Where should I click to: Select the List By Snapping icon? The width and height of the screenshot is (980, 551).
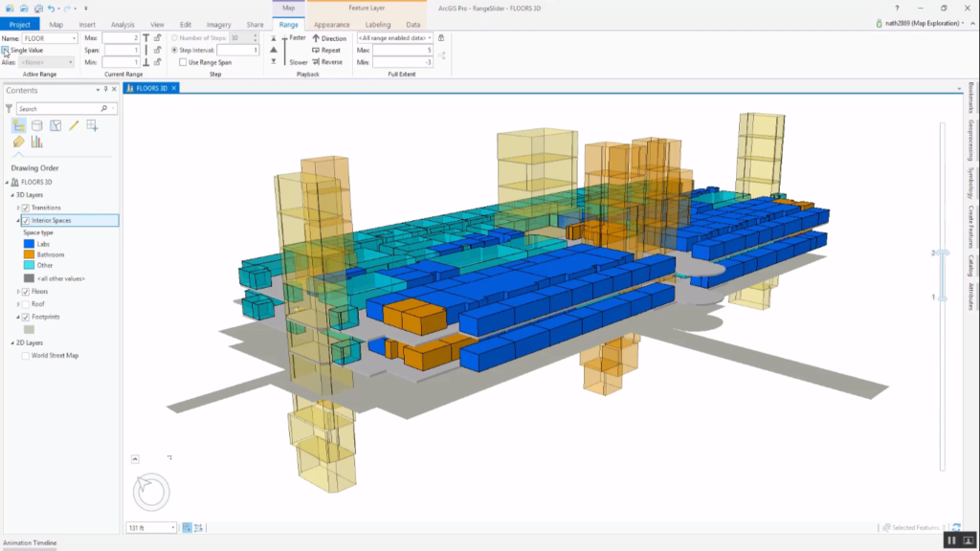point(91,125)
